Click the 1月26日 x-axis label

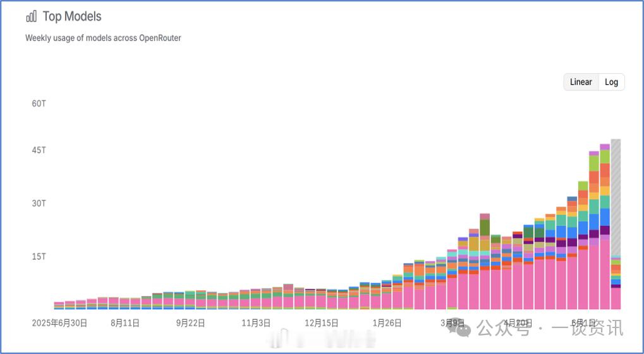pos(387,323)
